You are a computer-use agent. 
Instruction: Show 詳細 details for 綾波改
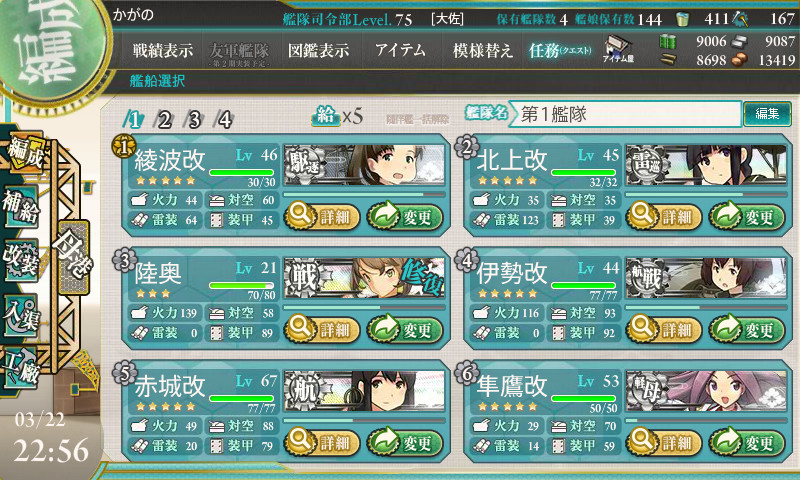tap(322, 216)
